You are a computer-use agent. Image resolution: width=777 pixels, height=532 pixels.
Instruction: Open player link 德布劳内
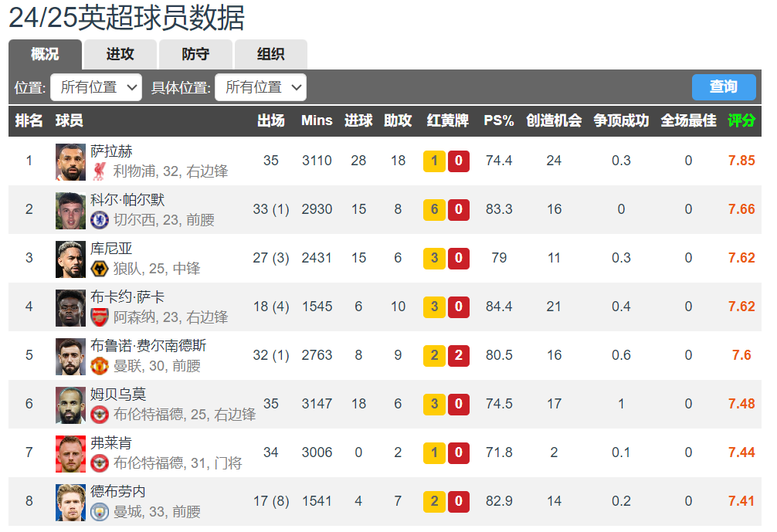[x=118, y=491]
